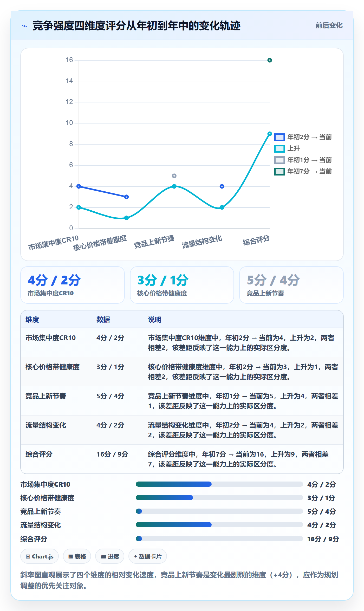Click the Chart.js tag chip
Image resolution: width=364 pixels, height=611 pixels.
click(x=40, y=556)
